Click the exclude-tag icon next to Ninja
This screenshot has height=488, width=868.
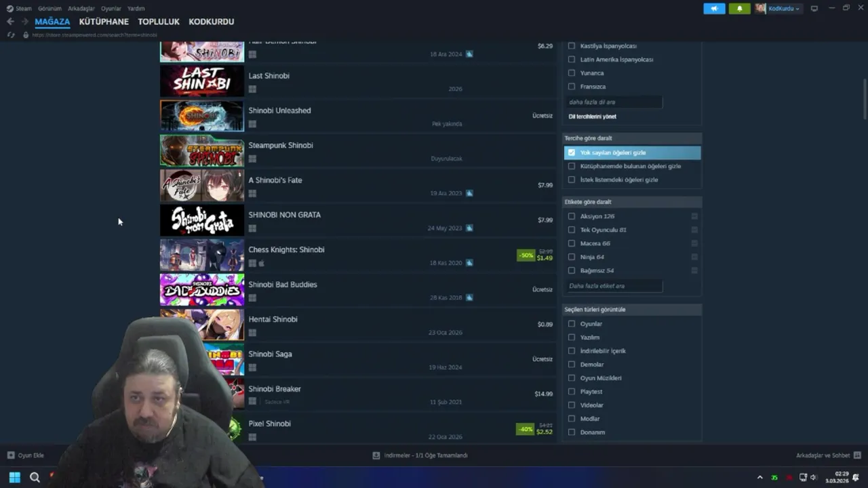694,257
